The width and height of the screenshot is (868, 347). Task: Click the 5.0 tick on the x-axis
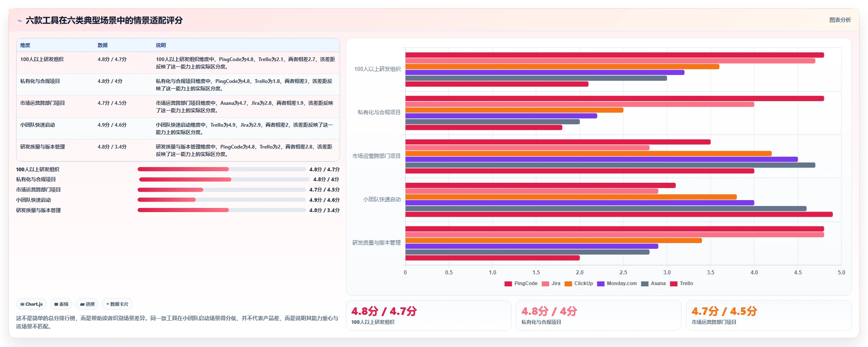pos(841,272)
